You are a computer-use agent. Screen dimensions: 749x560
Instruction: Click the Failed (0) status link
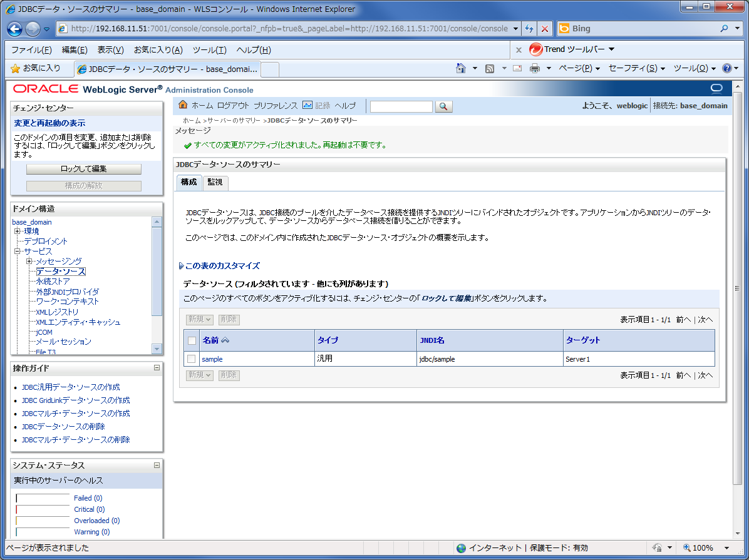pyautogui.click(x=88, y=498)
